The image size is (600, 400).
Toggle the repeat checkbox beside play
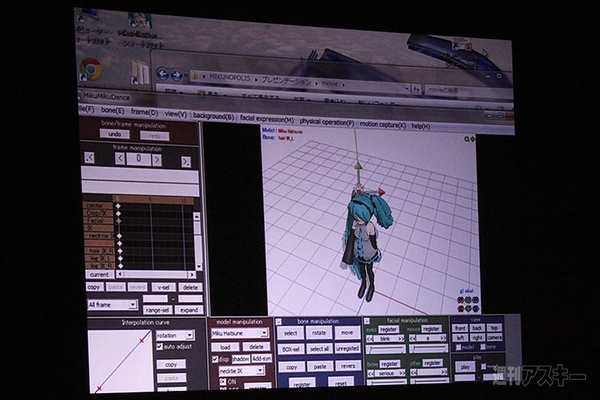[x=483, y=366]
